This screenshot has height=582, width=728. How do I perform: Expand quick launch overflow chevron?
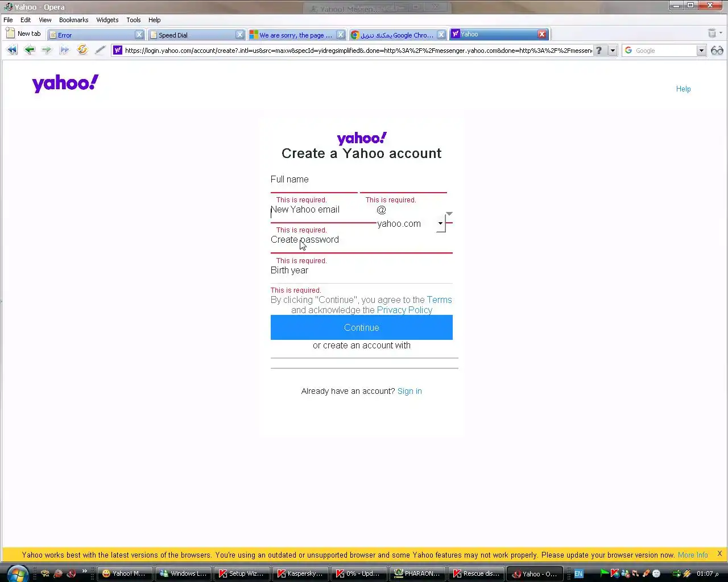(84, 571)
